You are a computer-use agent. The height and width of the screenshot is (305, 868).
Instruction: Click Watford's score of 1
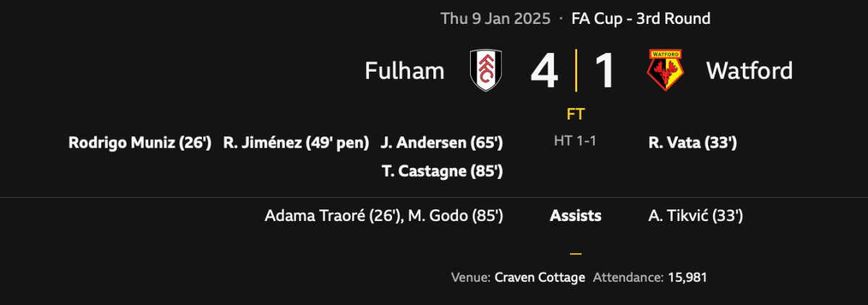click(605, 70)
